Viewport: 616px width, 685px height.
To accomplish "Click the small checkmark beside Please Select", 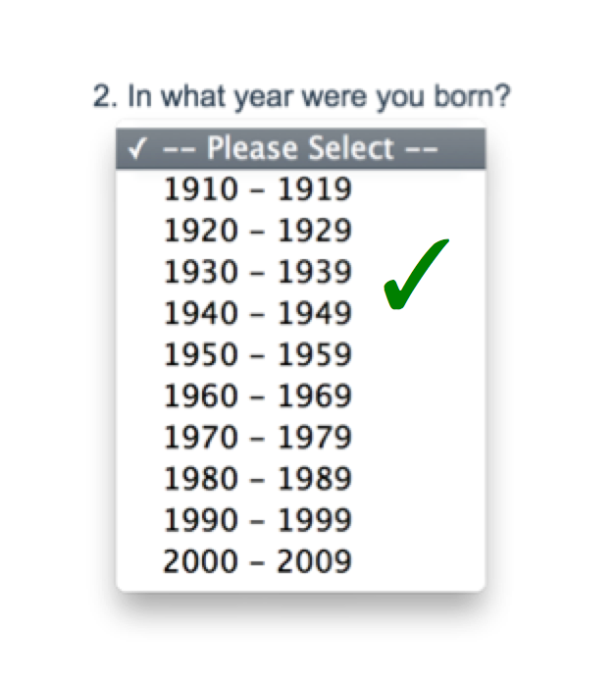I will click(138, 149).
